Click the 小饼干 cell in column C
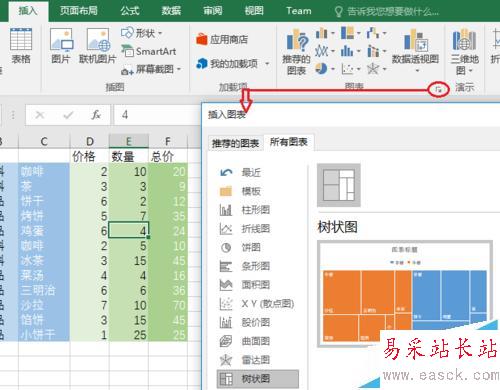 pyautogui.click(x=44, y=334)
